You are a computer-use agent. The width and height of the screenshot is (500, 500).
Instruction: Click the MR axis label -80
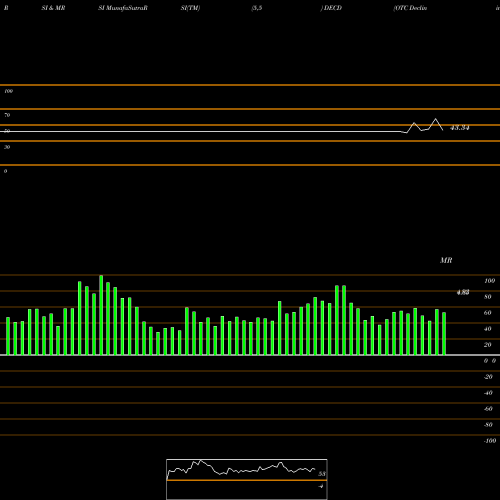click(488, 425)
